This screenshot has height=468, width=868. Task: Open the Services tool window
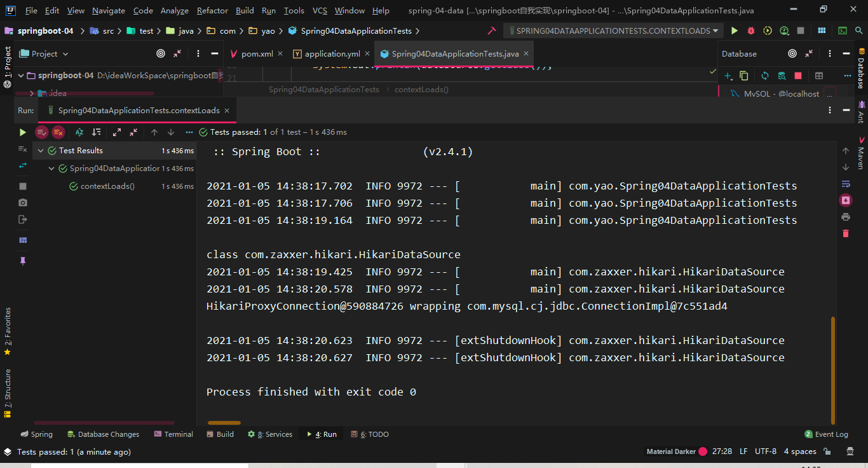[x=270, y=434]
